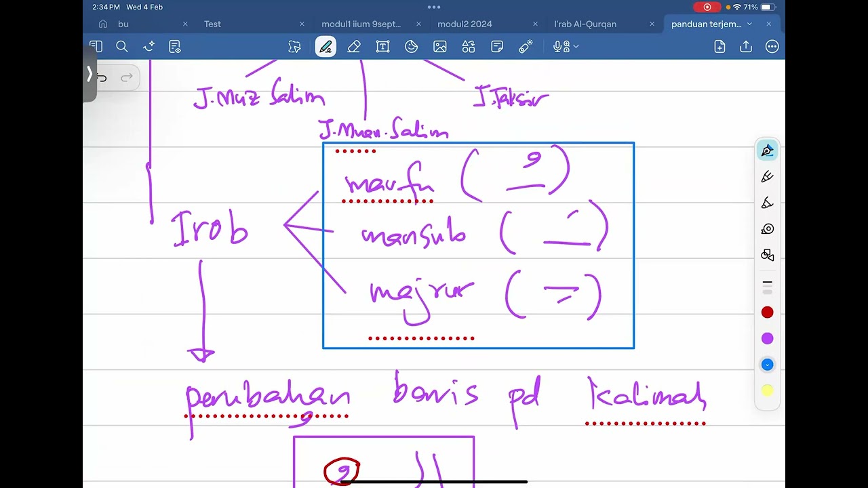Close the 'I'rab Al-Qurqan' tab
Viewport: 868px width, 488px height.
(652, 24)
